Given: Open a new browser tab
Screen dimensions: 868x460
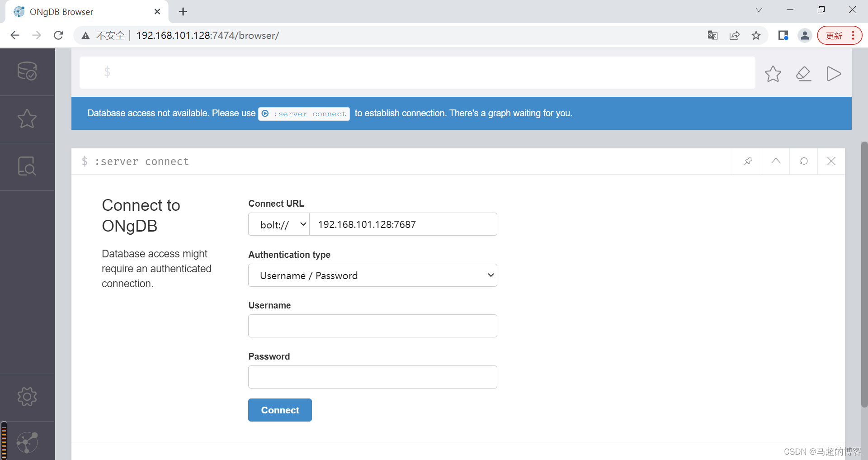Looking at the screenshot, I should 183,12.
